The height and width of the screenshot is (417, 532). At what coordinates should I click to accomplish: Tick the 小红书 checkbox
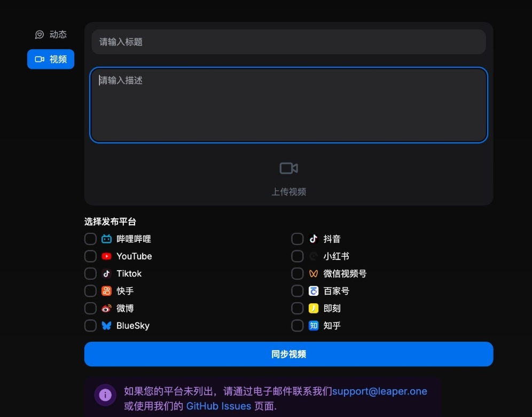click(297, 256)
